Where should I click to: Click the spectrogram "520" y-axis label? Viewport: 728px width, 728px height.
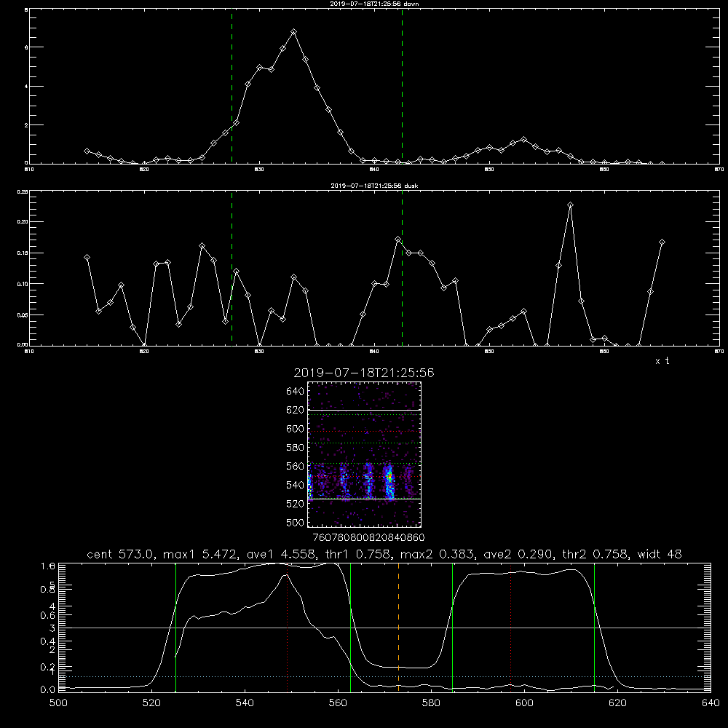click(296, 504)
